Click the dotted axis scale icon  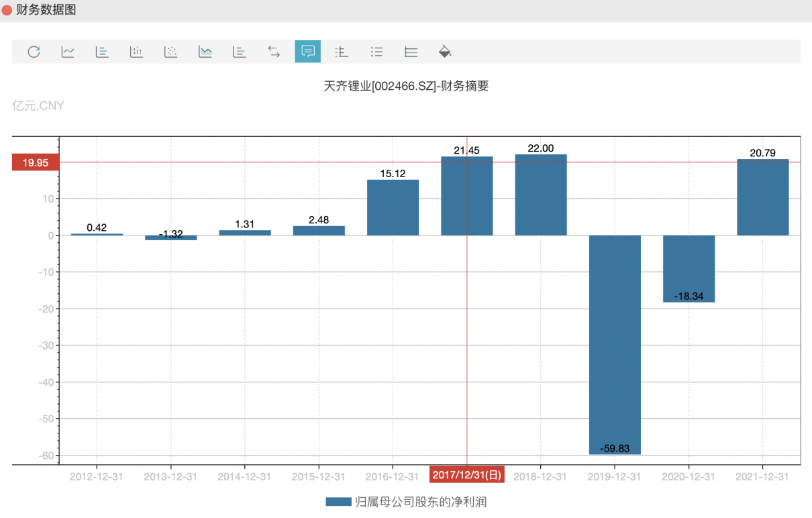(x=342, y=52)
